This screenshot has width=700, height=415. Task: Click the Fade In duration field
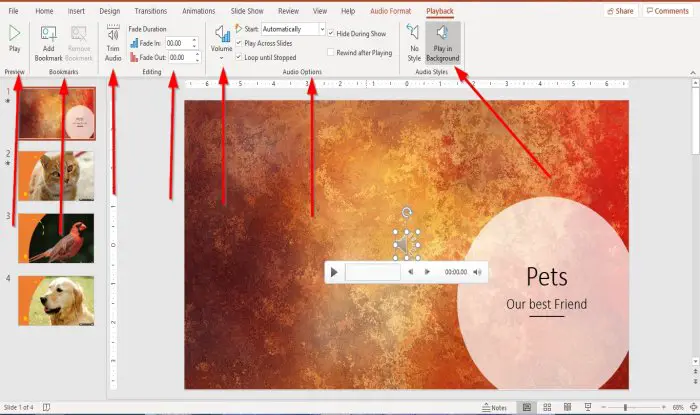pyautogui.click(x=179, y=43)
